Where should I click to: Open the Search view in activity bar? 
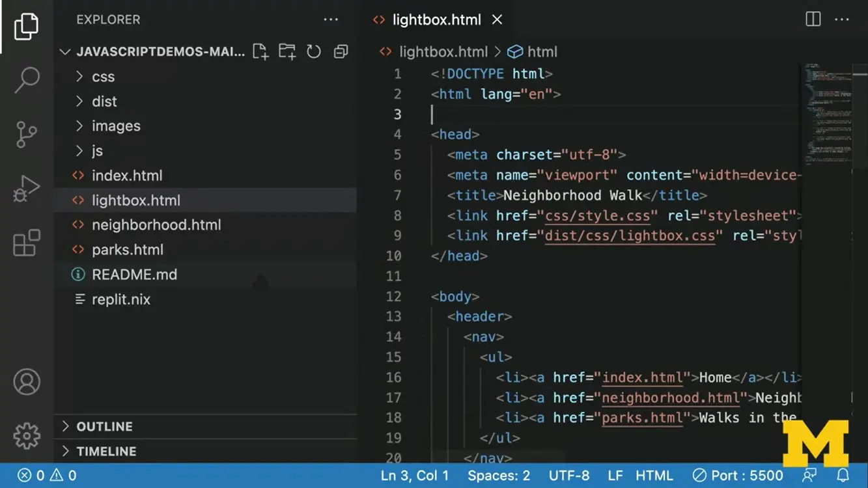click(x=27, y=81)
